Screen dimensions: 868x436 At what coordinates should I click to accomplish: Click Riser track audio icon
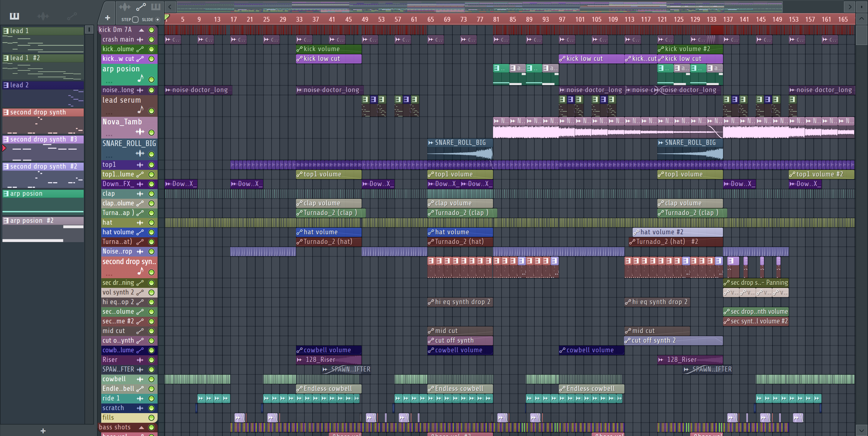[x=140, y=360]
